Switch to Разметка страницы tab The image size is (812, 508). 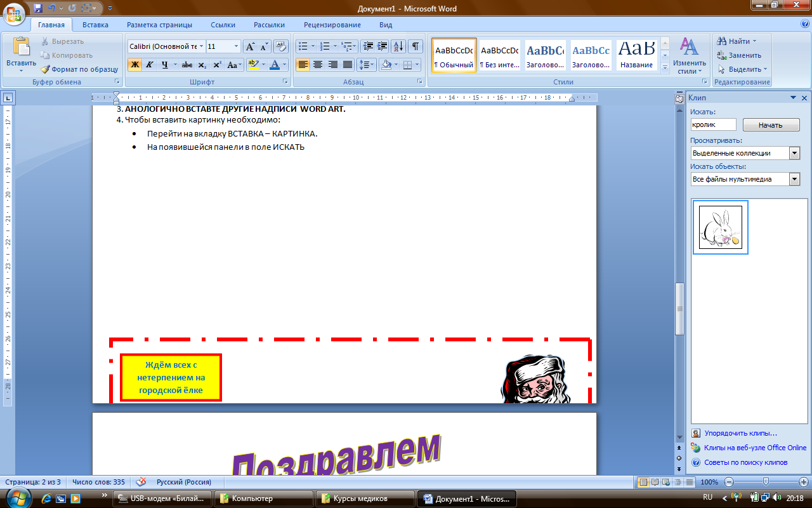click(159, 25)
